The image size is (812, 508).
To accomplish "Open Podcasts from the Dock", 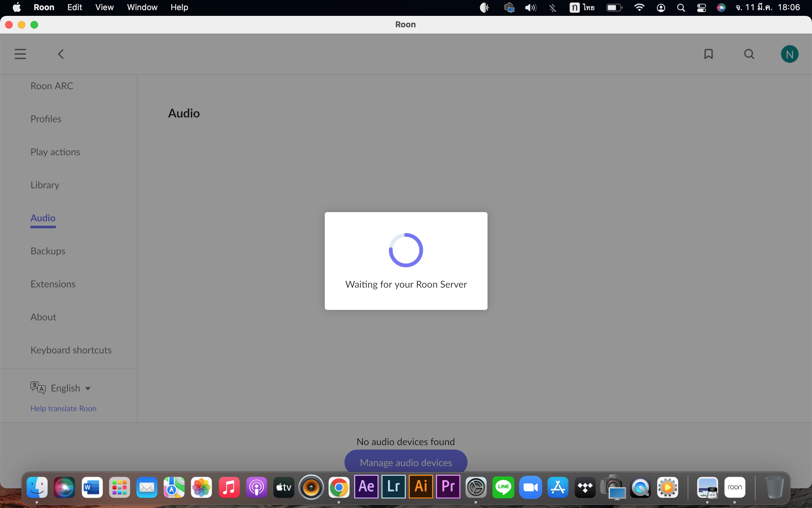I will (256, 487).
